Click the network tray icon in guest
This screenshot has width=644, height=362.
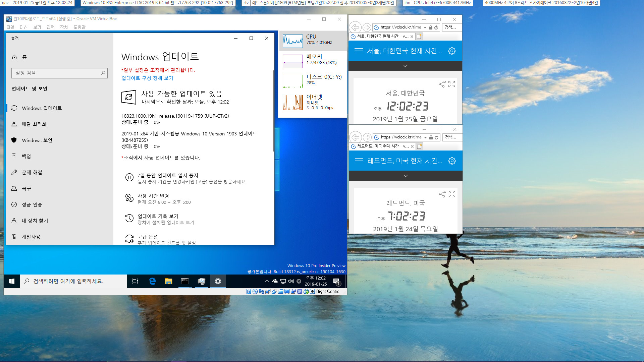pos(283,281)
